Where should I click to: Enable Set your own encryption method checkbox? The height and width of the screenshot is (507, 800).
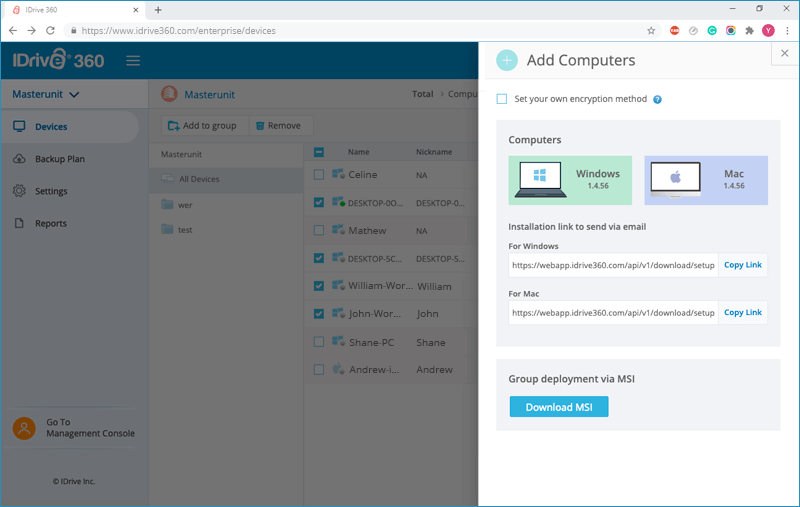point(502,99)
